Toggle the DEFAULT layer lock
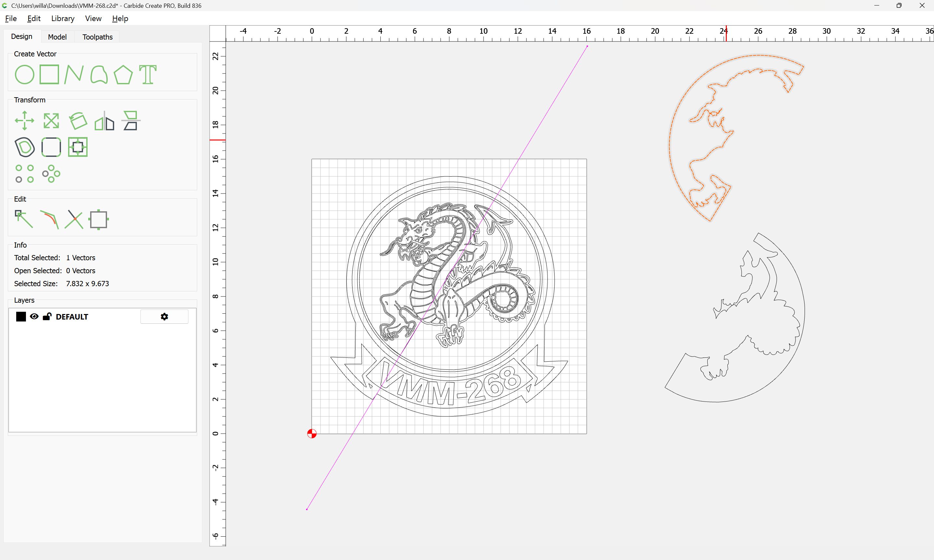 point(47,317)
